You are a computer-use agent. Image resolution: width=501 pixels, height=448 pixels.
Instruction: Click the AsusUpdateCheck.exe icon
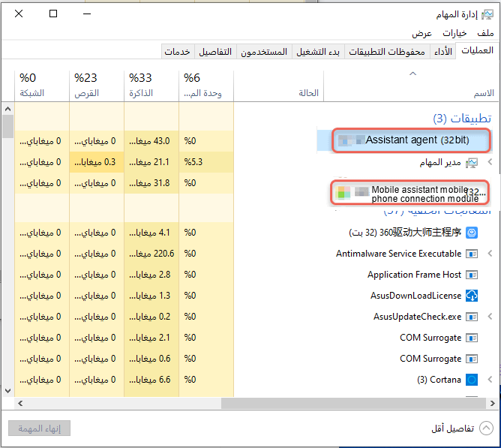[472, 317]
